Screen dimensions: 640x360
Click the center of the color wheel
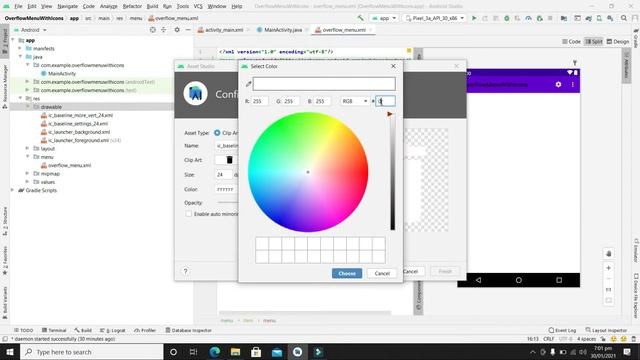coord(308,172)
